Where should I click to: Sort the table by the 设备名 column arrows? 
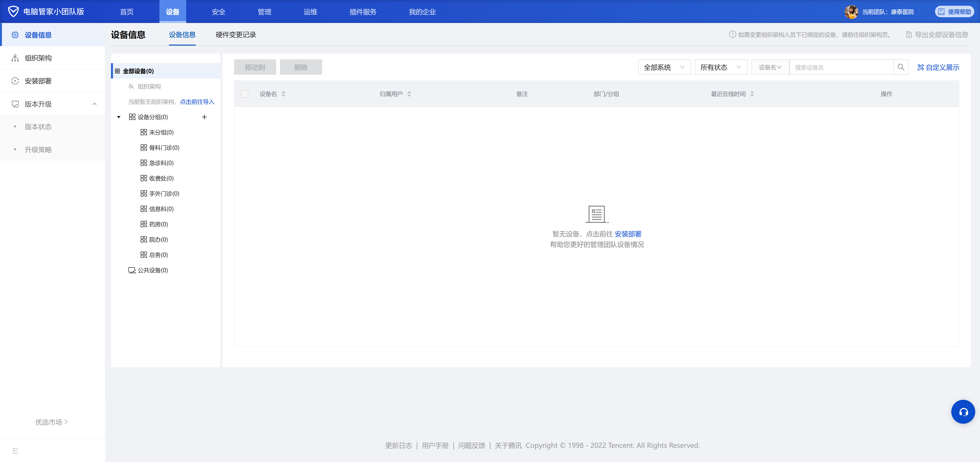283,94
